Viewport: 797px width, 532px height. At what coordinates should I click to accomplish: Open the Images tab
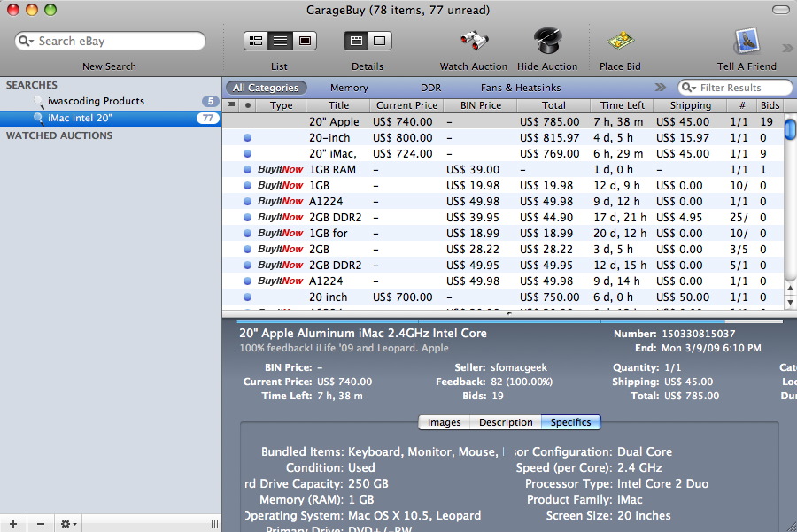(x=445, y=422)
